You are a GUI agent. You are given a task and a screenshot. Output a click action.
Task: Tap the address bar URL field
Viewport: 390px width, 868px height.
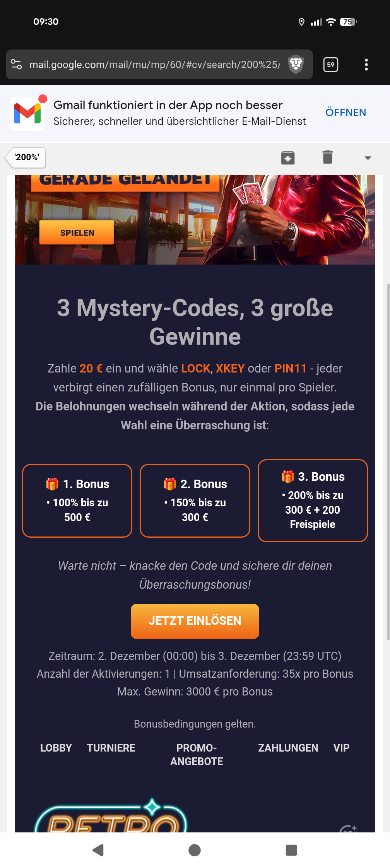click(x=155, y=65)
